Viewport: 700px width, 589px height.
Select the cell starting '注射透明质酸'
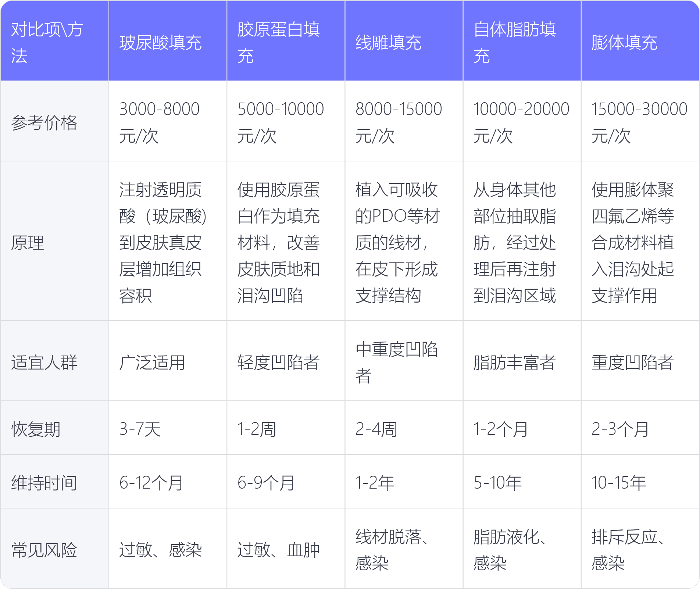[x=168, y=241]
